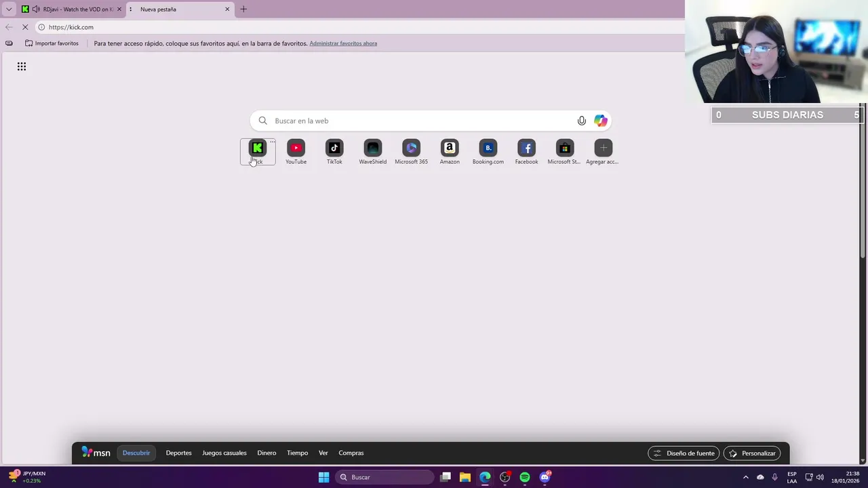Open Spotify from the taskbar

tap(525, 477)
